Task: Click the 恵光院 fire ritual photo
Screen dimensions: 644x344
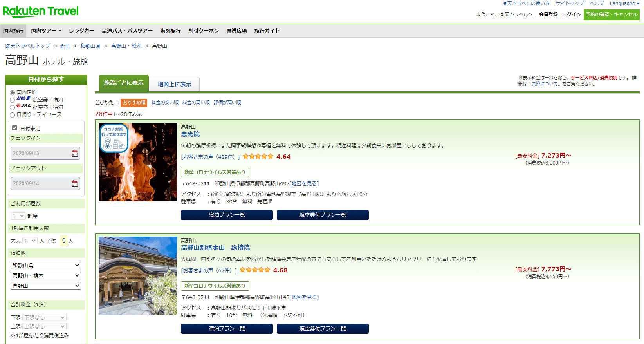Action: tap(138, 162)
